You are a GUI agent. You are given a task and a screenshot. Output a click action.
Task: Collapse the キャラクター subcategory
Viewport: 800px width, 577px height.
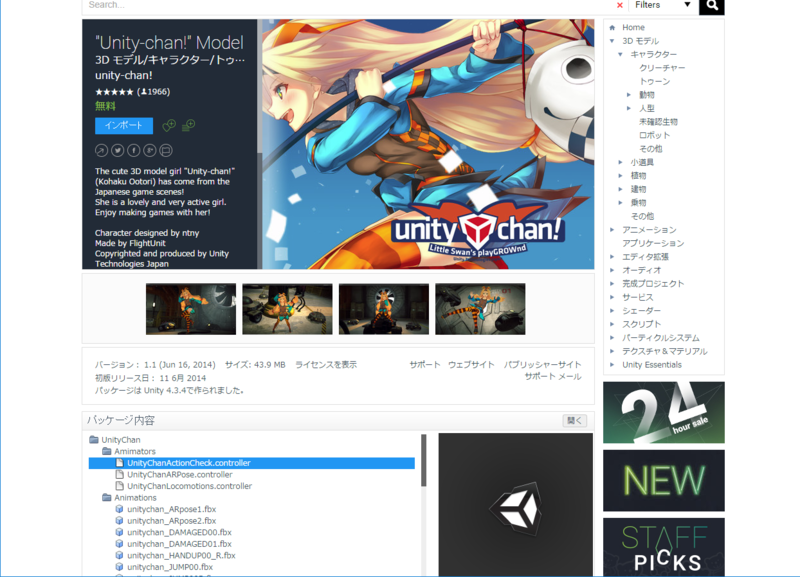(620, 55)
